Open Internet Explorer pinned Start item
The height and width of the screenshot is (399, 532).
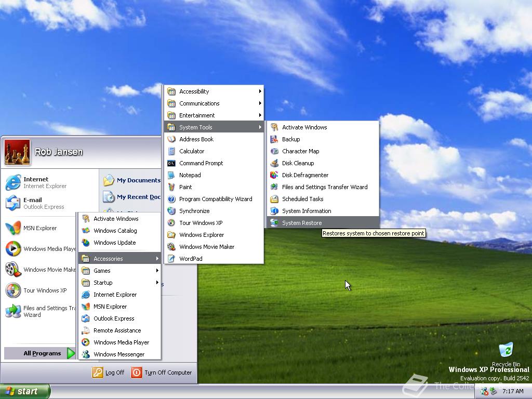[49, 182]
